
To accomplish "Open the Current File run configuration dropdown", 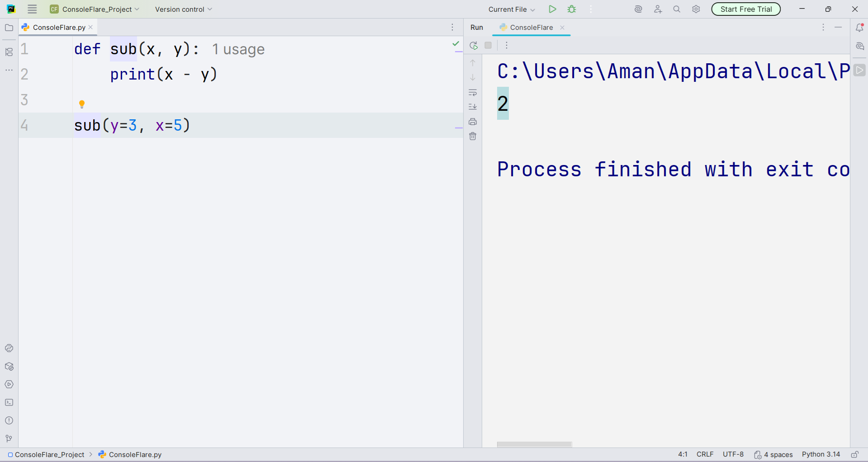I will tap(511, 9).
